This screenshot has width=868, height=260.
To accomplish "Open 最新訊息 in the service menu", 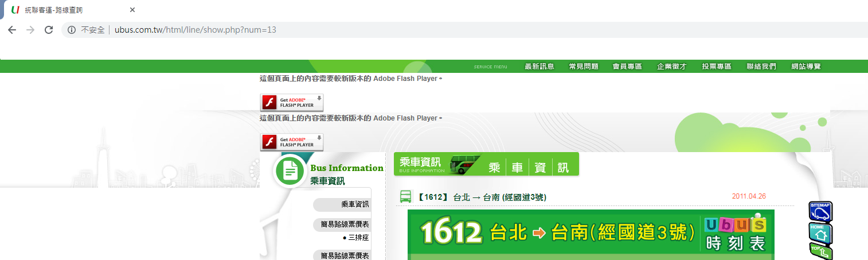I will tap(539, 67).
